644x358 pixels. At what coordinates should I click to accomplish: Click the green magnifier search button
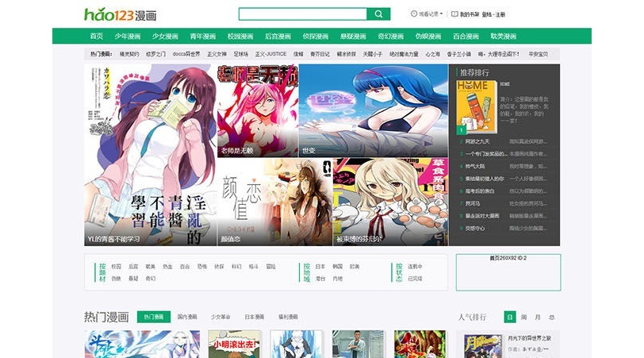pos(378,14)
